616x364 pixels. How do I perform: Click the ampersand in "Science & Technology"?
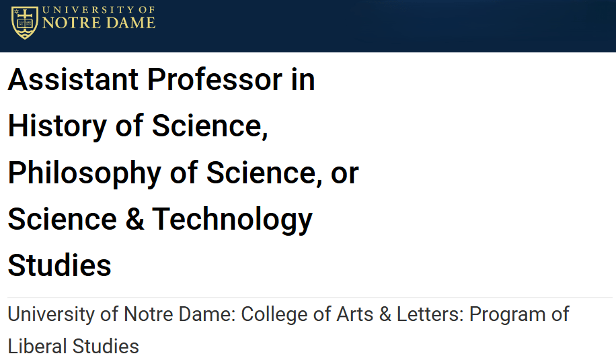(x=134, y=219)
